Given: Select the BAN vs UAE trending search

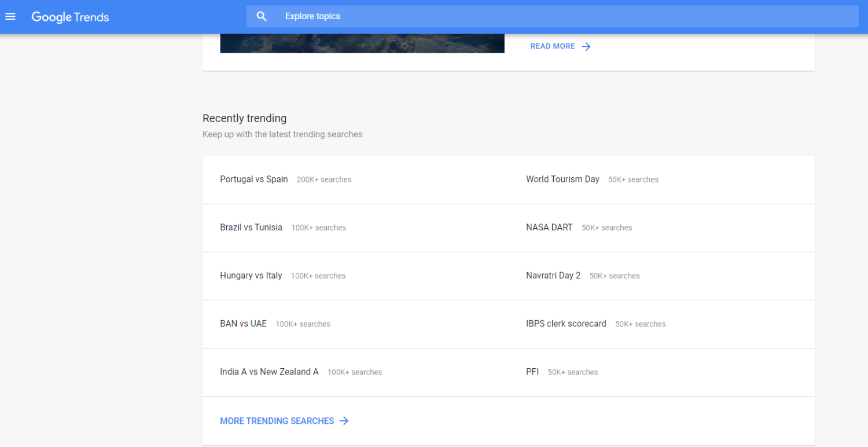Looking at the screenshot, I should pyautogui.click(x=244, y=323).
